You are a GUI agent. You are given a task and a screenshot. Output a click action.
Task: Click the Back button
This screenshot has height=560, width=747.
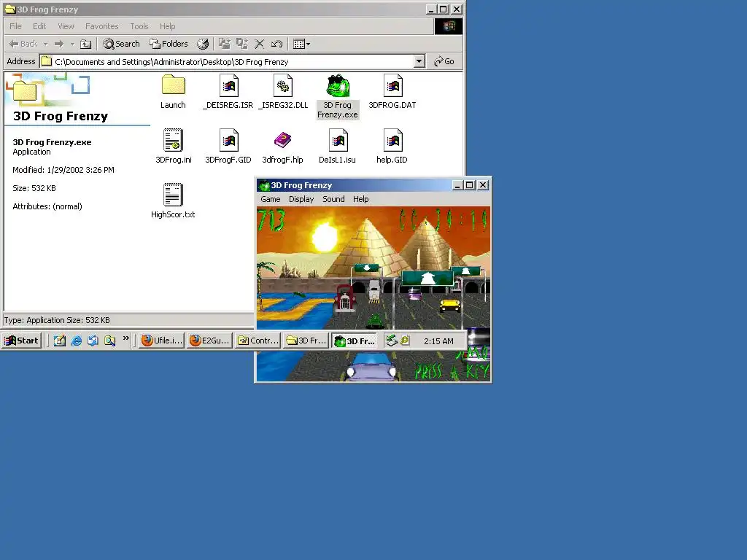[x=23, y=44]
